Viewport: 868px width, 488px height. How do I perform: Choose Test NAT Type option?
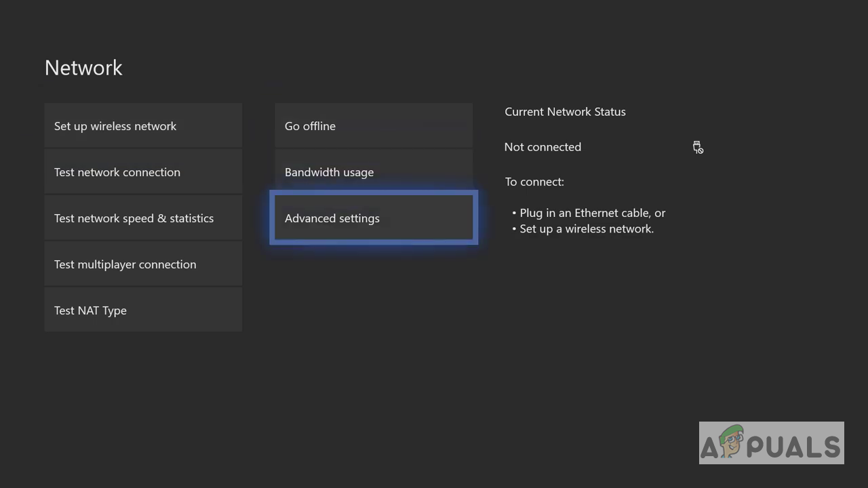(x=143, y=310)
